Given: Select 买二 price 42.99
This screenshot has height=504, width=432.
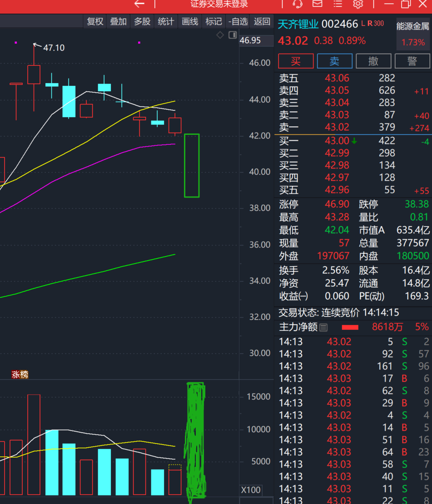Looking at the screenshot, I should click(337, 153).
